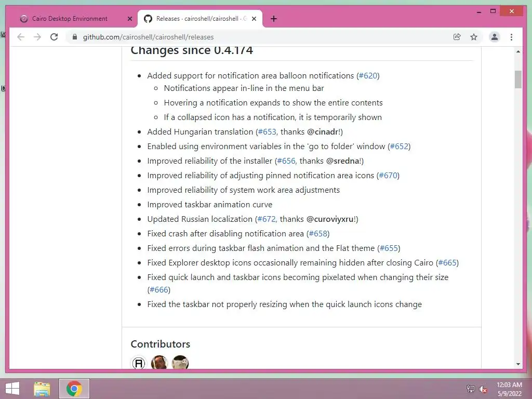532x399 pixels.
Task: Open issue #665 link
Action: pyautogui.click(x=447, y=263)
